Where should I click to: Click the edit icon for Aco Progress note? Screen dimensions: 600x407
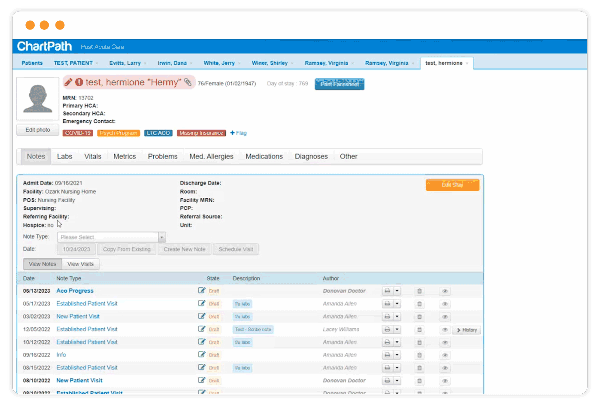click(x=202, y=290)
